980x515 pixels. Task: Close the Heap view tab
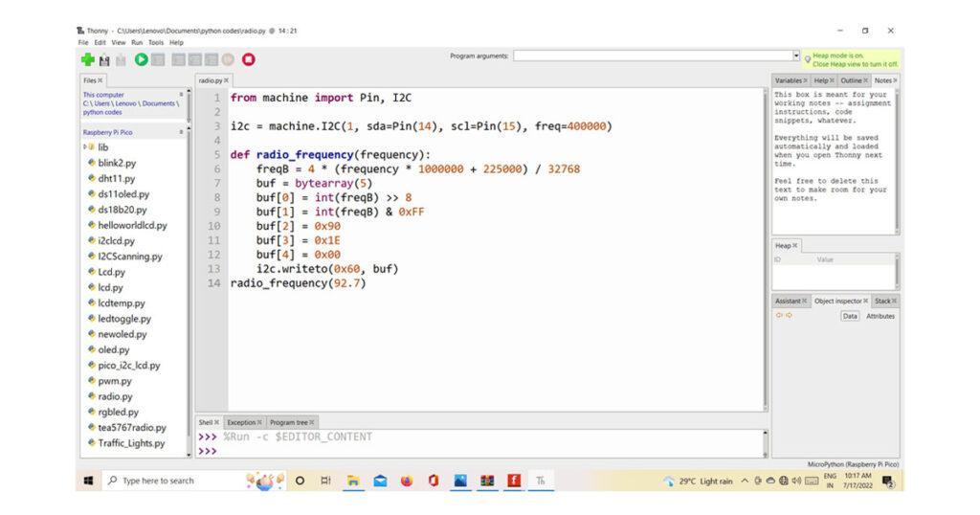pos(794,246)
